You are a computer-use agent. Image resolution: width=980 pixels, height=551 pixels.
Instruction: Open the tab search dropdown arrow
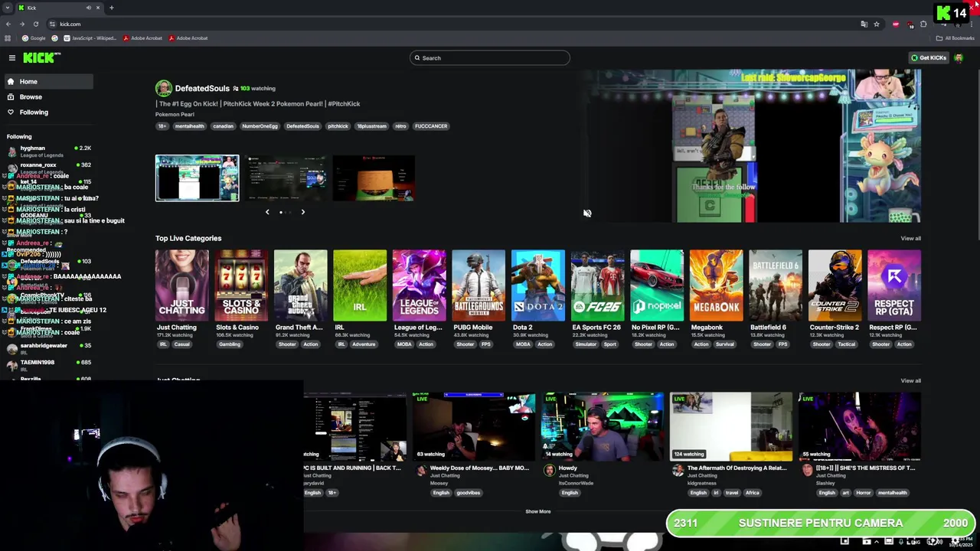(8, 8)
